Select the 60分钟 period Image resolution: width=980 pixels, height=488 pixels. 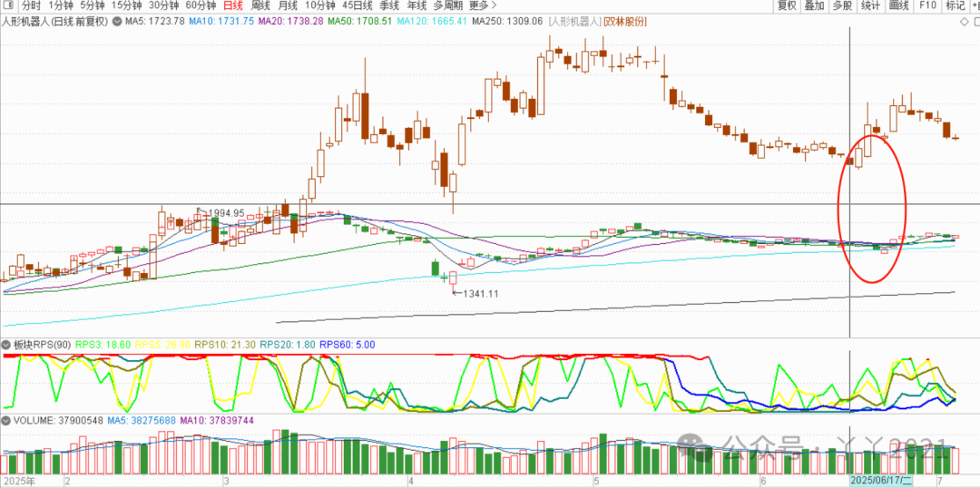(x=201, y=5)
